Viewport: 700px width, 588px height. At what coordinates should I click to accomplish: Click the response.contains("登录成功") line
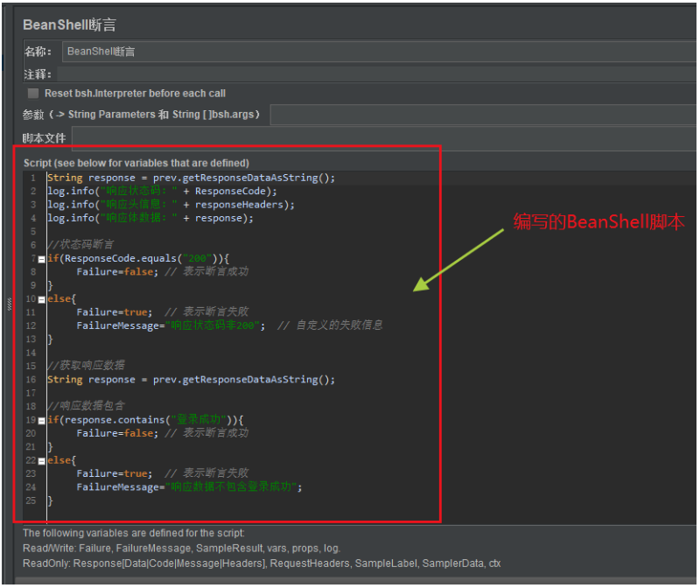[x=145, y=420]
